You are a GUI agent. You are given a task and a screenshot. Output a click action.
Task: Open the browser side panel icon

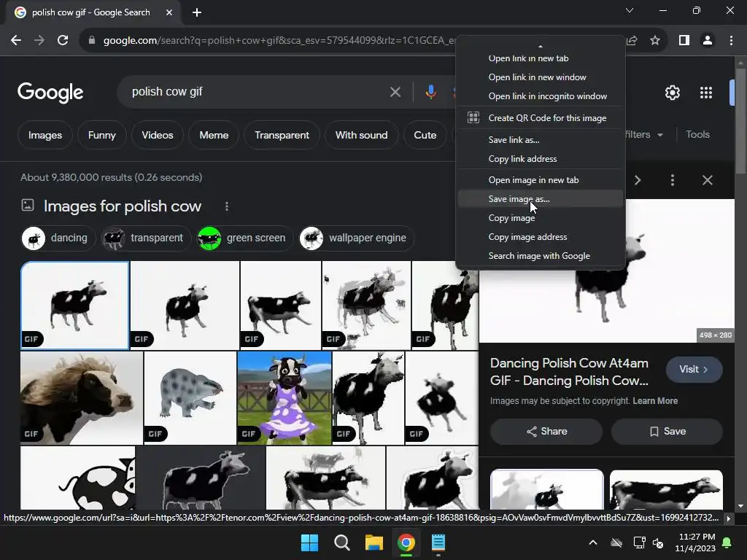point(684,41)
